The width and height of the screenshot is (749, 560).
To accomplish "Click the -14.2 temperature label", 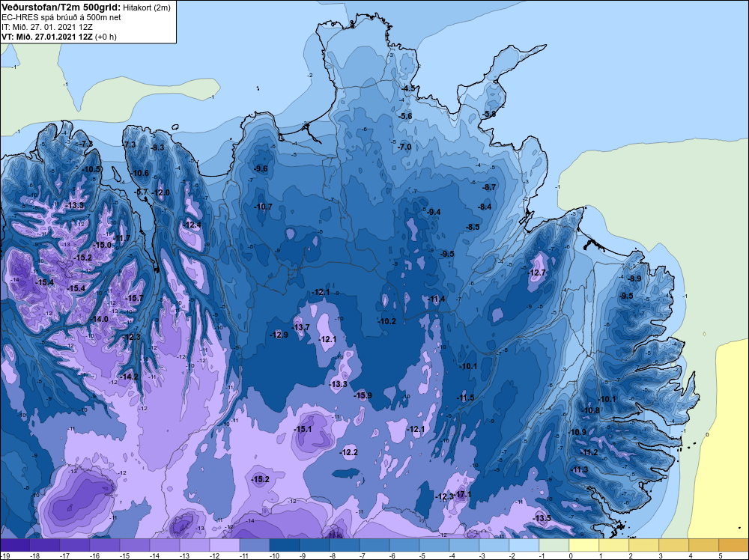I will tap(129, 377).
